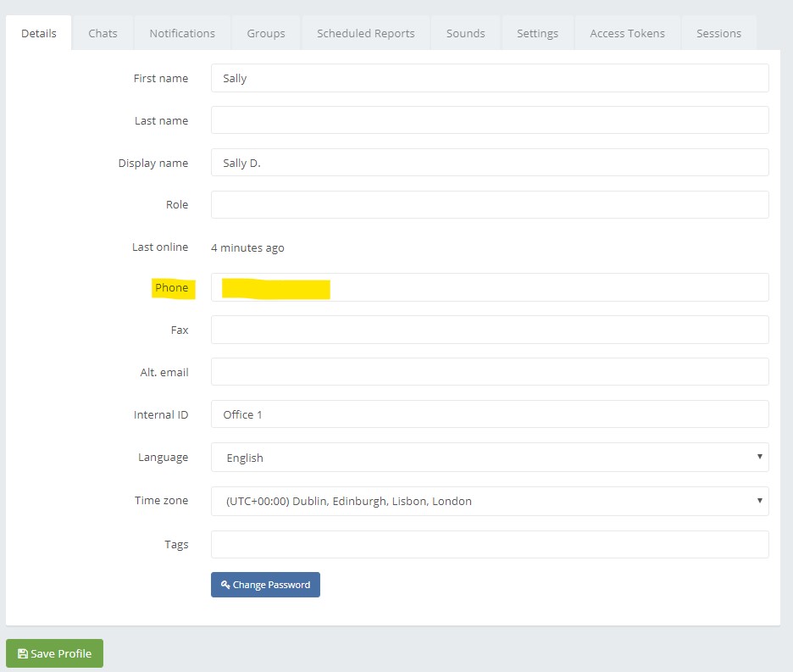Edit the Display name field
This screenshot has height=672, width=793.
pyautogui.click(x=489, y=163)
